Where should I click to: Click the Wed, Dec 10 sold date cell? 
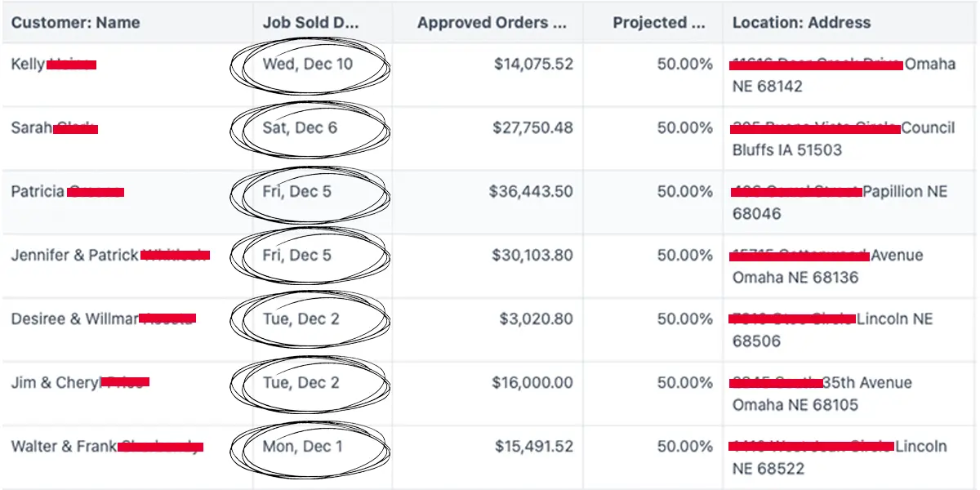point(308,65)
